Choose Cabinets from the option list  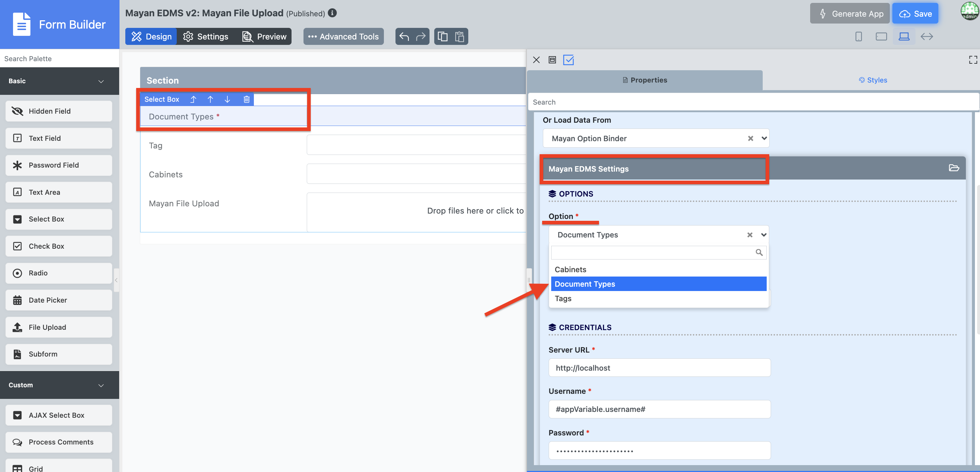(658, 270)
